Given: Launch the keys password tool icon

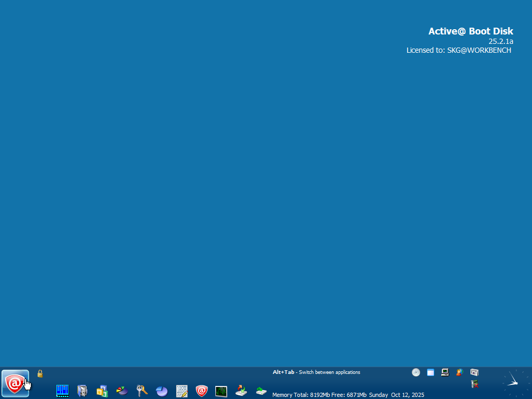Looking at the screenshot, I should (142, 390).
